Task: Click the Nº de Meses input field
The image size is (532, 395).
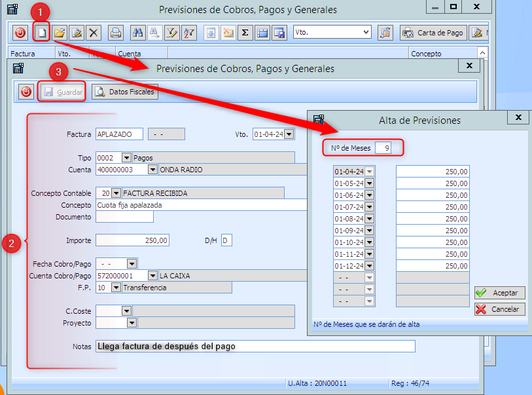Action: point(383,148)
